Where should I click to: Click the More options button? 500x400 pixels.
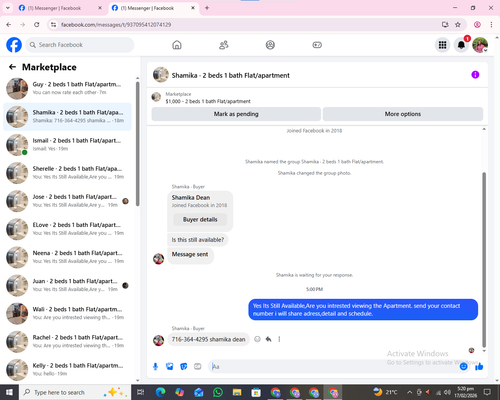(x=403, y=114)
